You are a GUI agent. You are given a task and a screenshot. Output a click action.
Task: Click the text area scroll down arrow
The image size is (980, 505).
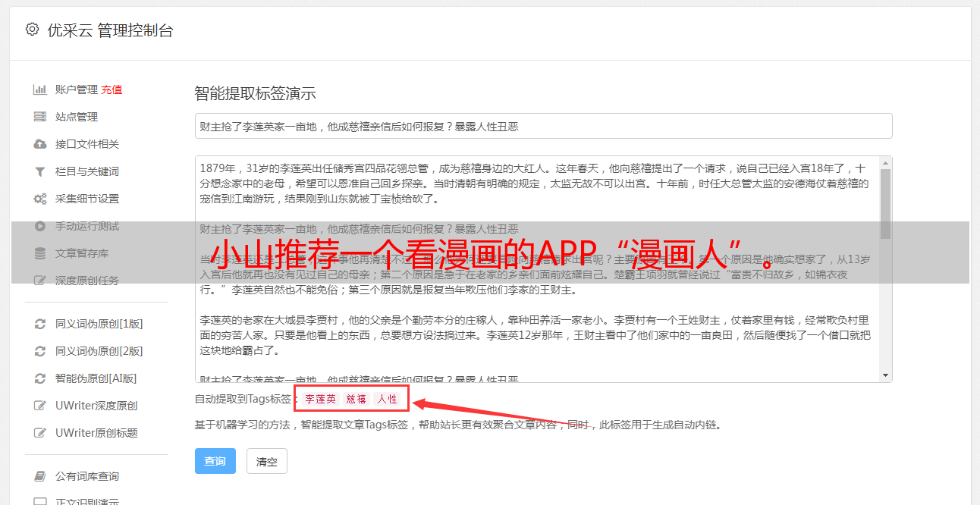[885, 375]
